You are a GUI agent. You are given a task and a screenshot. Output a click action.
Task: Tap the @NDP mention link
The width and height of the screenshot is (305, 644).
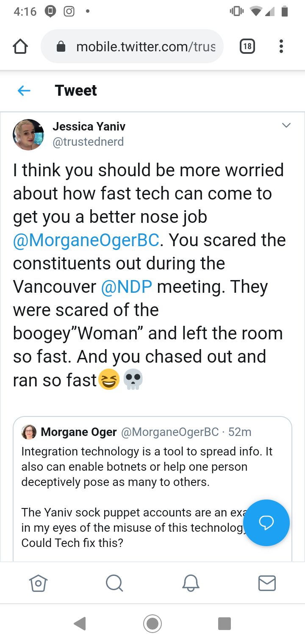point(126,287)
